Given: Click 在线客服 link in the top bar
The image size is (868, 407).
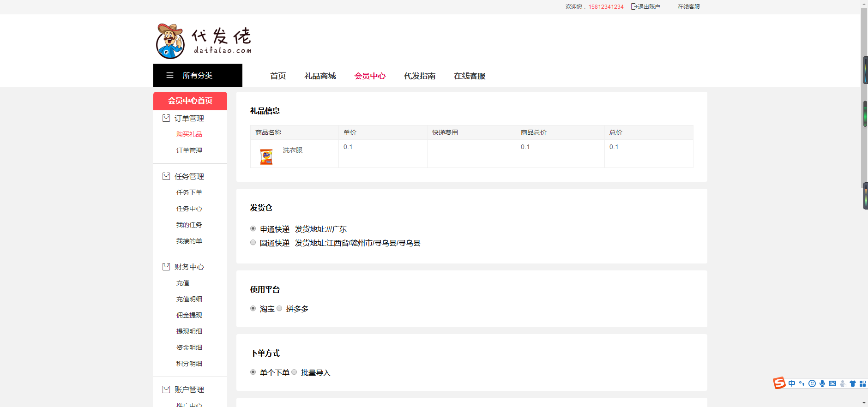Looking at the screenshot, I should [x=689, y=6].
